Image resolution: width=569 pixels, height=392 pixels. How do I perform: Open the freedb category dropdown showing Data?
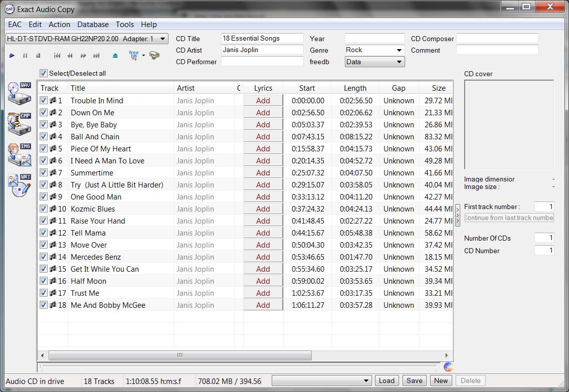pyautogui.click(x=374, y=62)
